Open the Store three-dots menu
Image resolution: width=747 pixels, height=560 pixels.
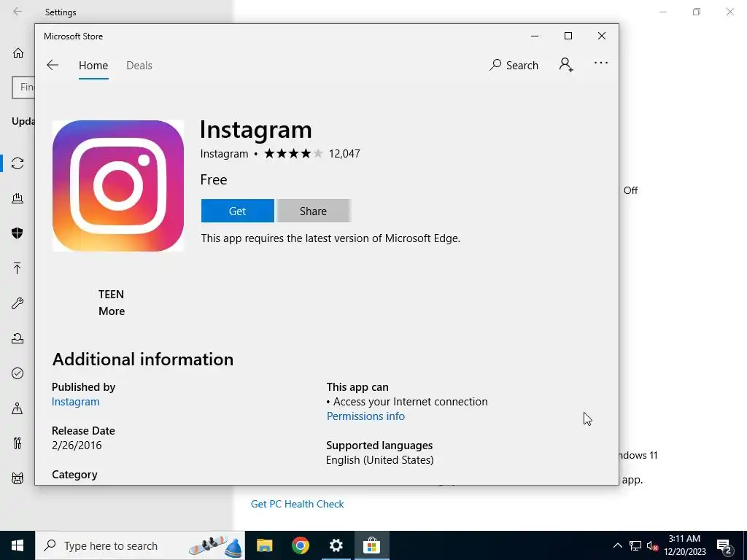[601, 63]
